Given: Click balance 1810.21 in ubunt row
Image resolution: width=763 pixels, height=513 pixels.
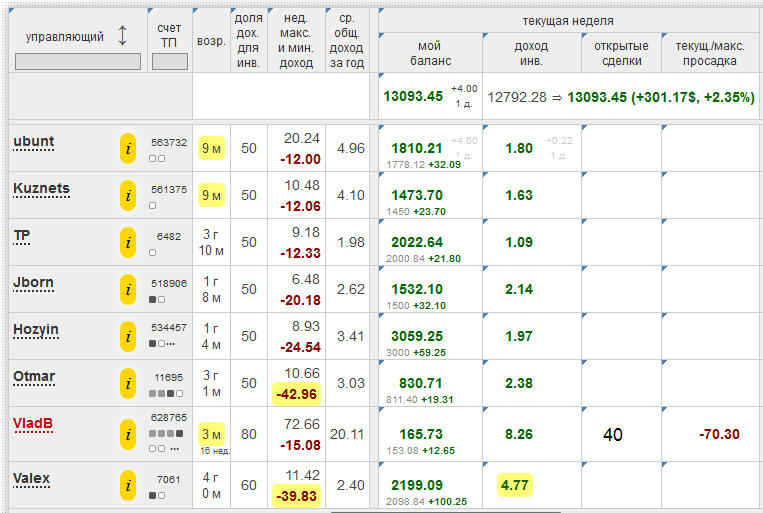Looking at the screenshot, I should pos(417,148).
